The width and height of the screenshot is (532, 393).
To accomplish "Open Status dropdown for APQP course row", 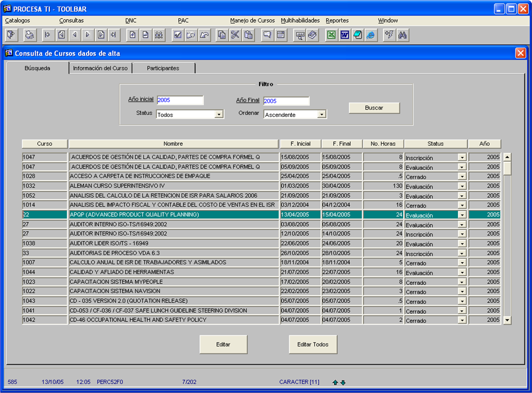I will click(x=462, y=215).
